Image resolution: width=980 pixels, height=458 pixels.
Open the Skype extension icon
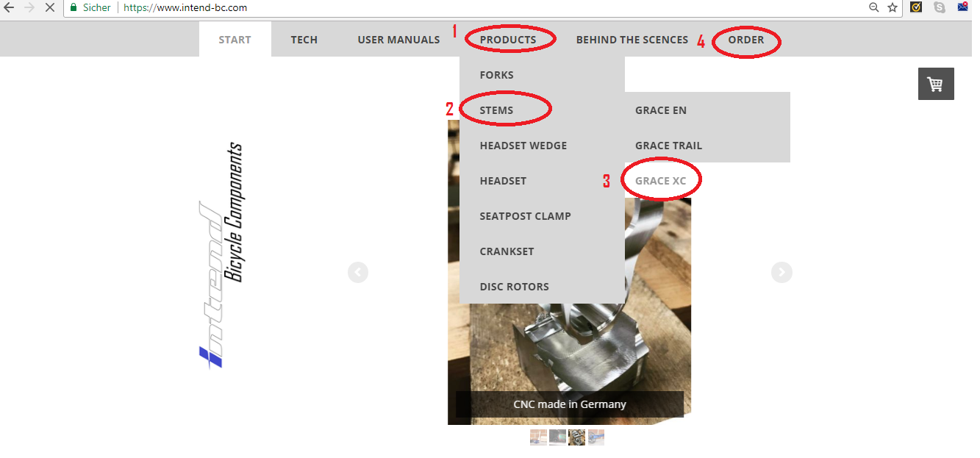pyautogui.click(x=939, y=7)
